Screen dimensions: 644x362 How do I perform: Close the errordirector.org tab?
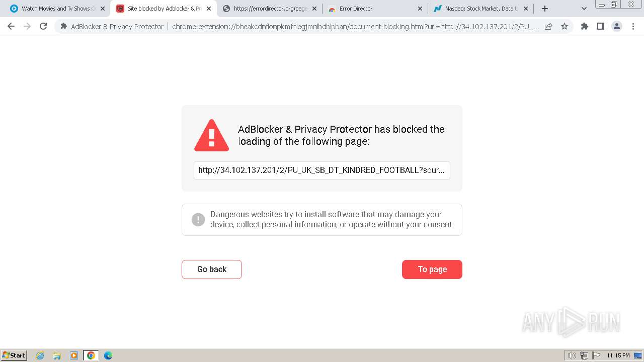tap(314, 9)
